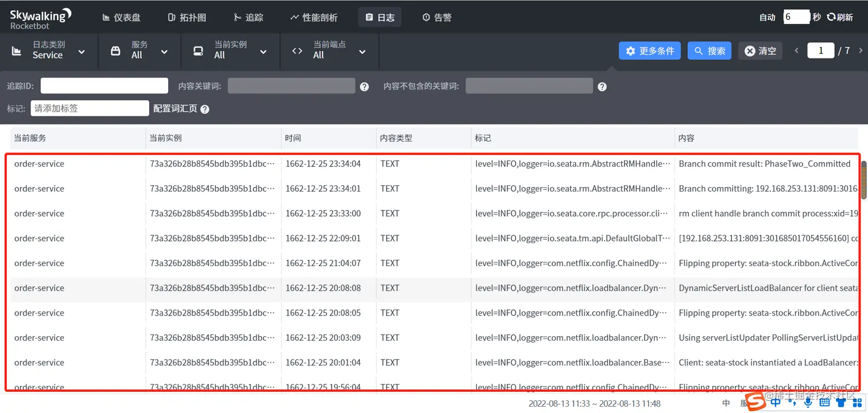Expand the 当前实例 All dropdown
Viewport: 868px width, 413px height.
[x=230, y=50]
